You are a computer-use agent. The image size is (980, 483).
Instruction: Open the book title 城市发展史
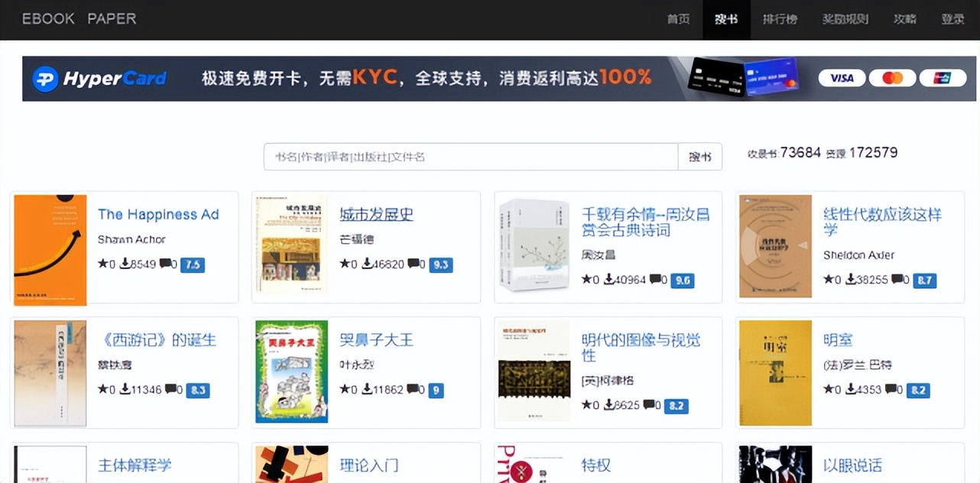[376, 214]
